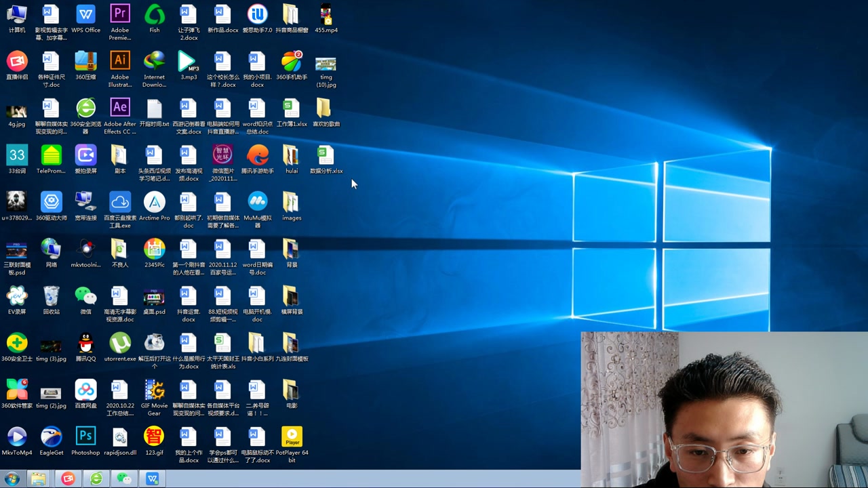Select the 爱思助手7.0 desktop icon
868x488 pixels.
click(x=257, y=19)
